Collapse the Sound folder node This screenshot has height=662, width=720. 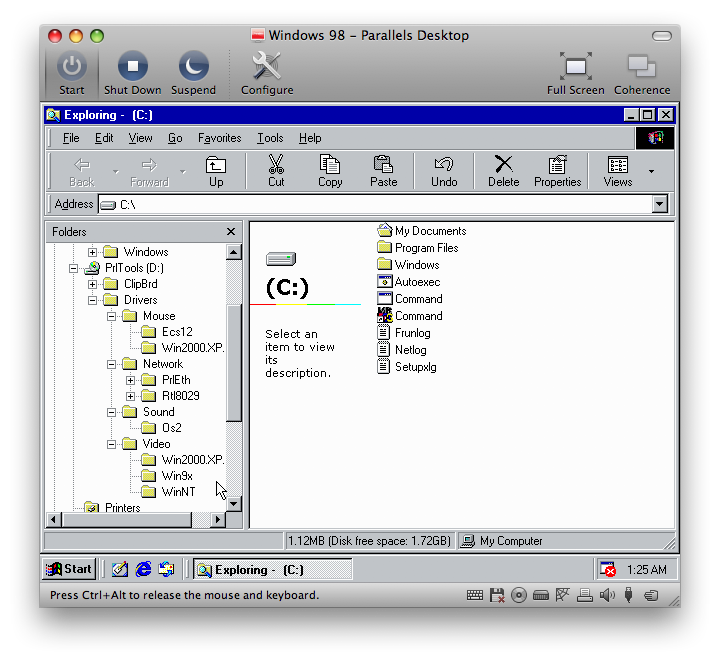pos(111,412)
